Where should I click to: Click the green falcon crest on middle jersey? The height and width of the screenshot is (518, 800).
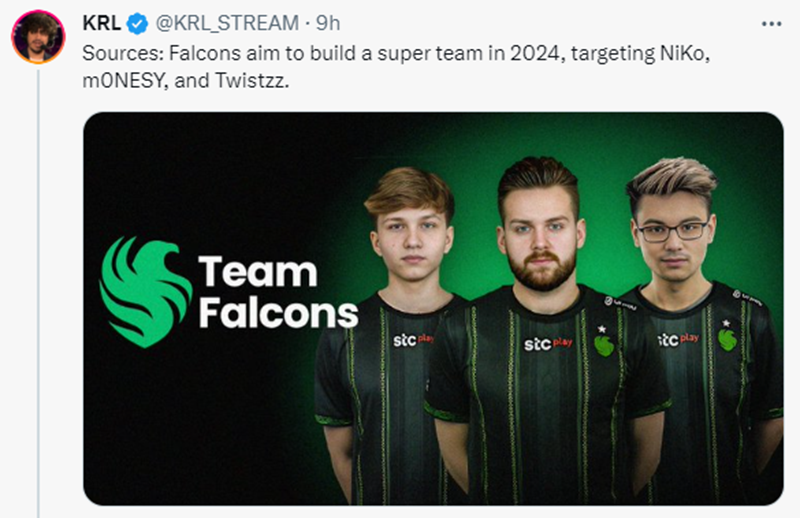[x=603, y=343]
